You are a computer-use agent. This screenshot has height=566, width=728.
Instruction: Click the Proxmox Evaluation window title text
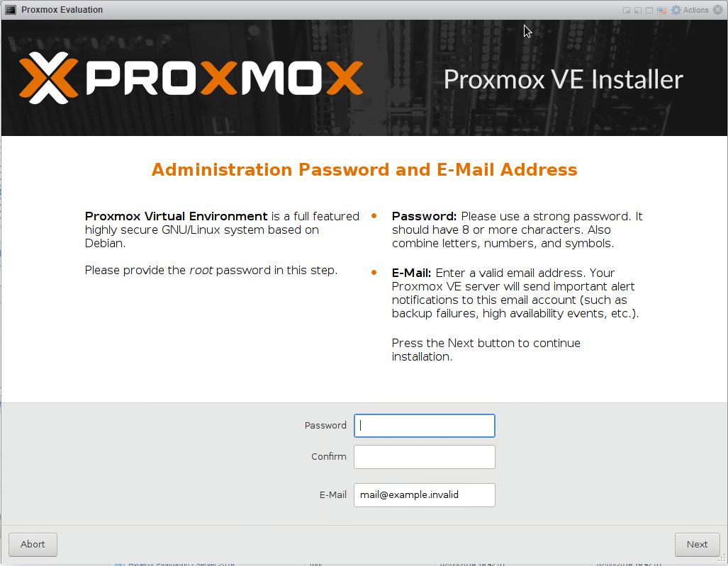[x=62, y=10]
